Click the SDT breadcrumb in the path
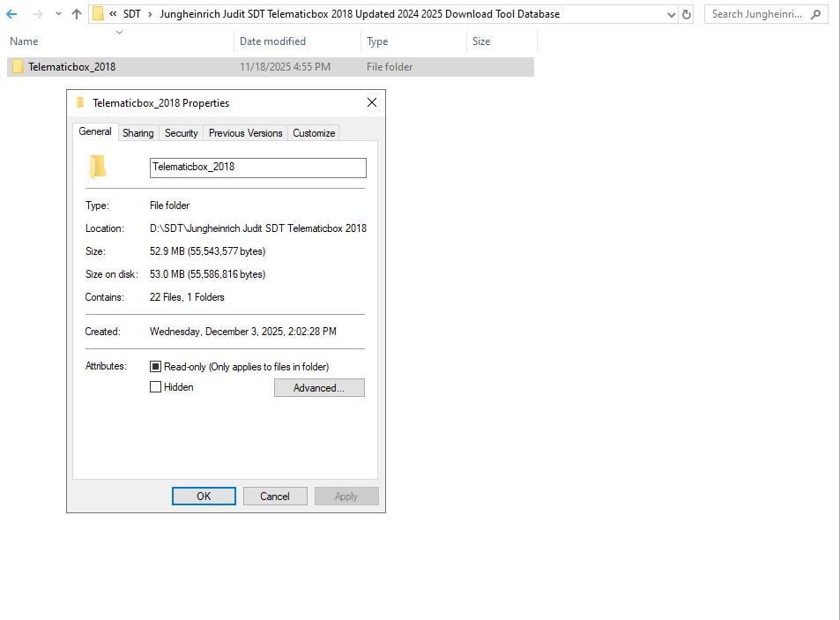Screen dimensions: 840x620 (130, 14)
